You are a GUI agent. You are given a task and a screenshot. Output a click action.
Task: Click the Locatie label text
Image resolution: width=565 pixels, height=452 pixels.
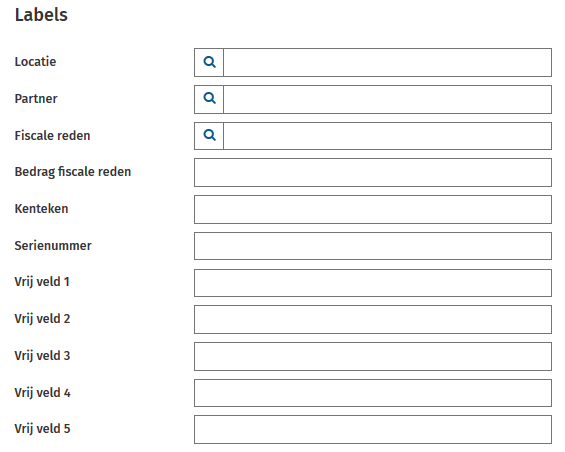pos(35,62)
